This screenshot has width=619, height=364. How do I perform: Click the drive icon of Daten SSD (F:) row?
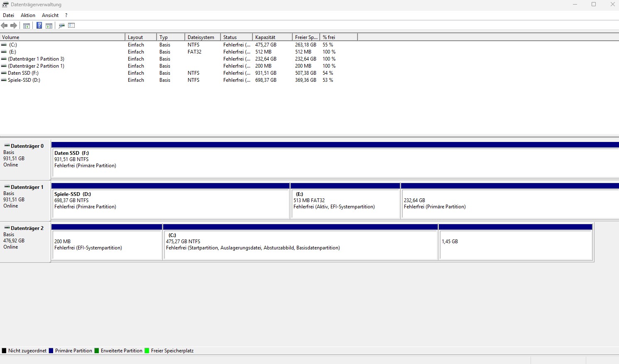tap(4, 73)
